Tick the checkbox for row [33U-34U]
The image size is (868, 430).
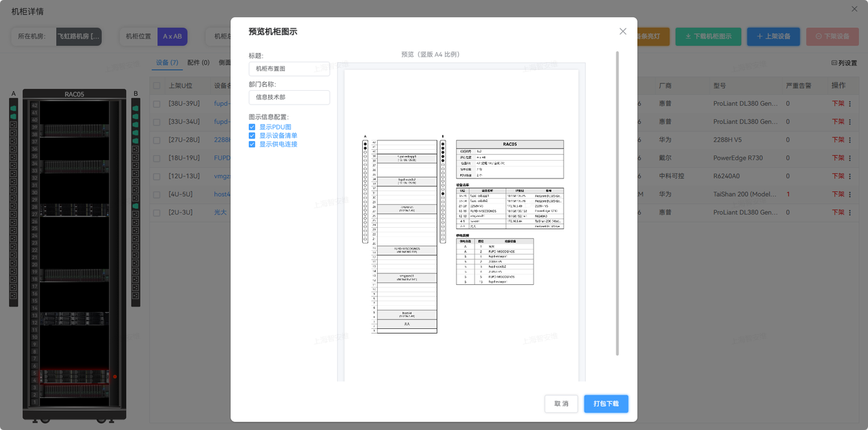tap(157, 122)
